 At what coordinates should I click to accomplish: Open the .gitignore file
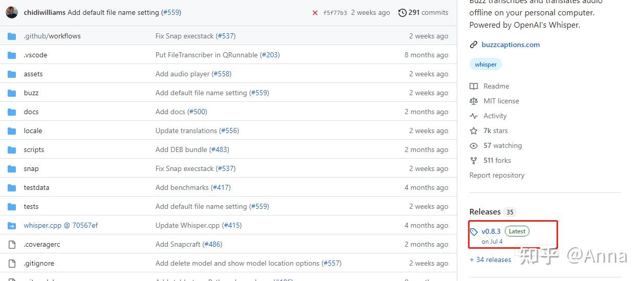(x=39, y=264)
